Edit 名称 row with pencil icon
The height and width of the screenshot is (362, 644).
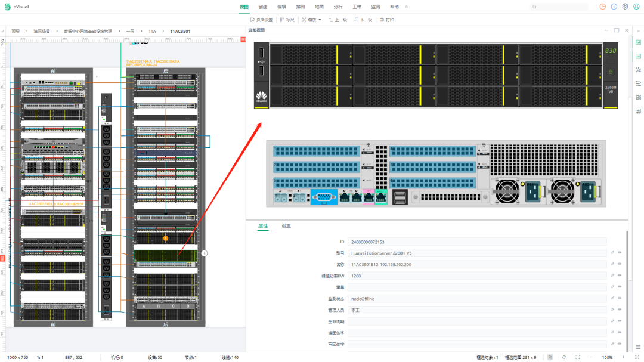point(612,264)
